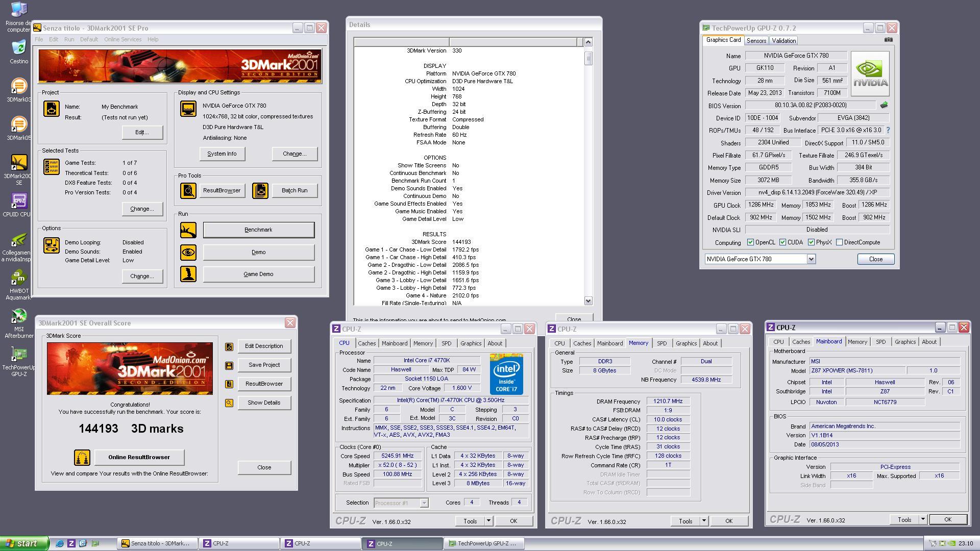Click the Details list scroll-down arrow

(x=588, y=301)
